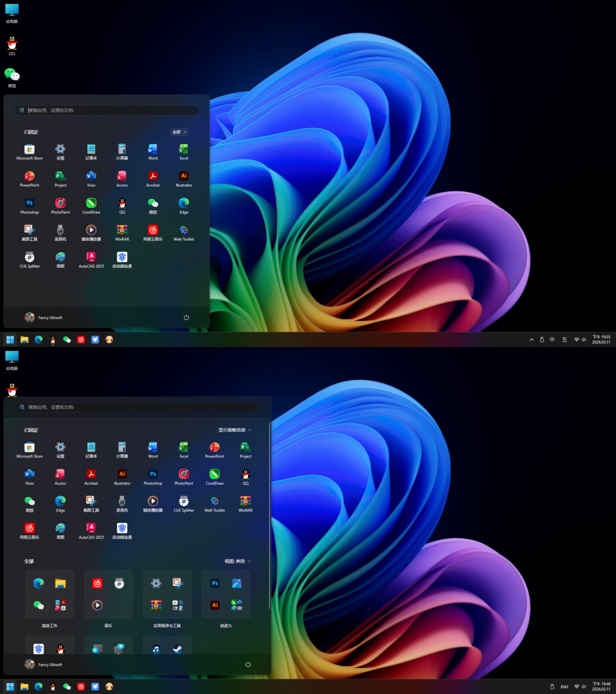Open the clock showing 下午 19:33
Screen dimensions: 616x694
click(601, 340)
